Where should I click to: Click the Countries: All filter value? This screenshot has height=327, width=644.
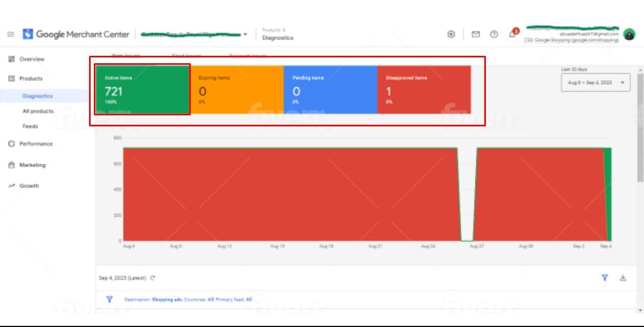click(x=199, y=299)
